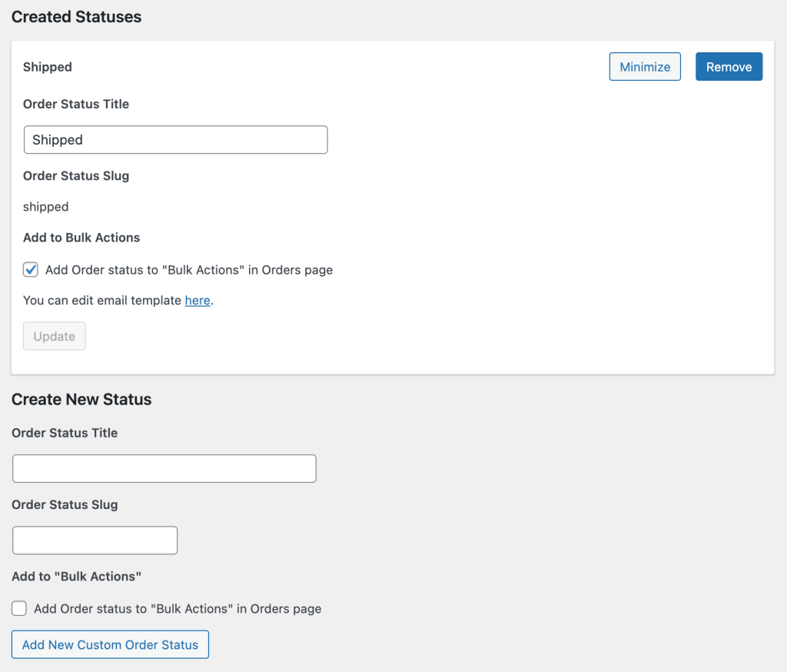Remove the Shipped custom status
Image resolution: width=787 pixels, height=672 pixels.
(x=729, y=67)
